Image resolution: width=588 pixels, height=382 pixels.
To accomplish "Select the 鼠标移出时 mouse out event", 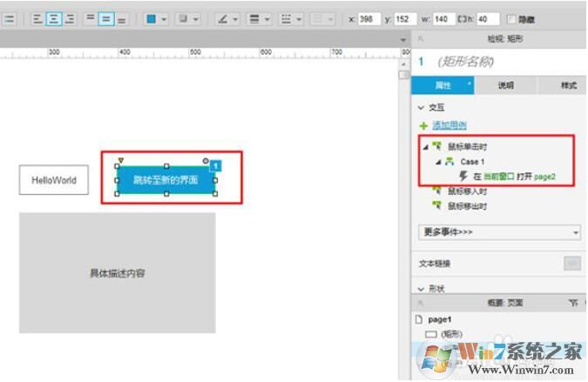I will point(467,206).
